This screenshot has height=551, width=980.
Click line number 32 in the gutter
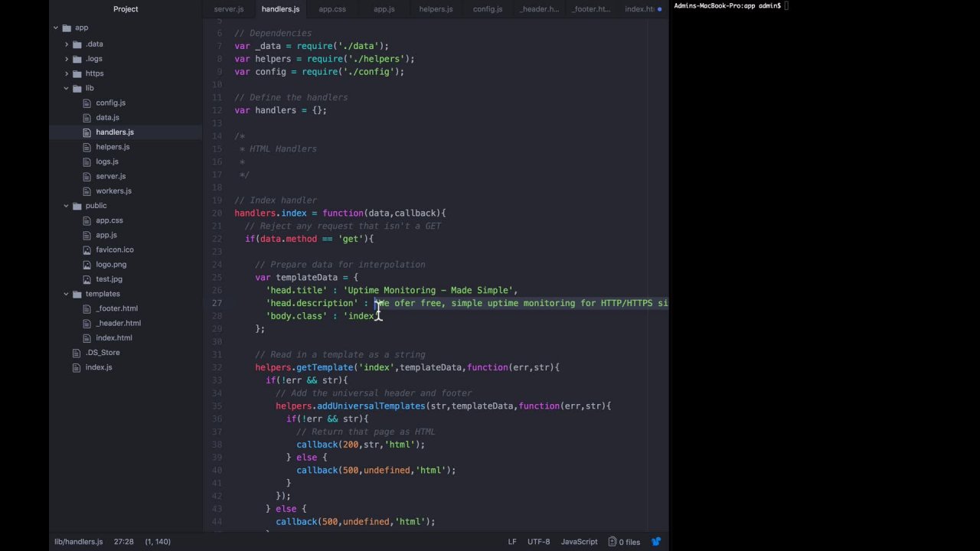pyautogui.click(x=217, y=367)
